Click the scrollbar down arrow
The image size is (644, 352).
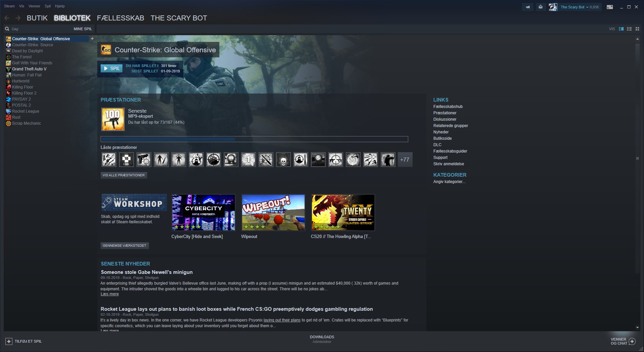637,328
